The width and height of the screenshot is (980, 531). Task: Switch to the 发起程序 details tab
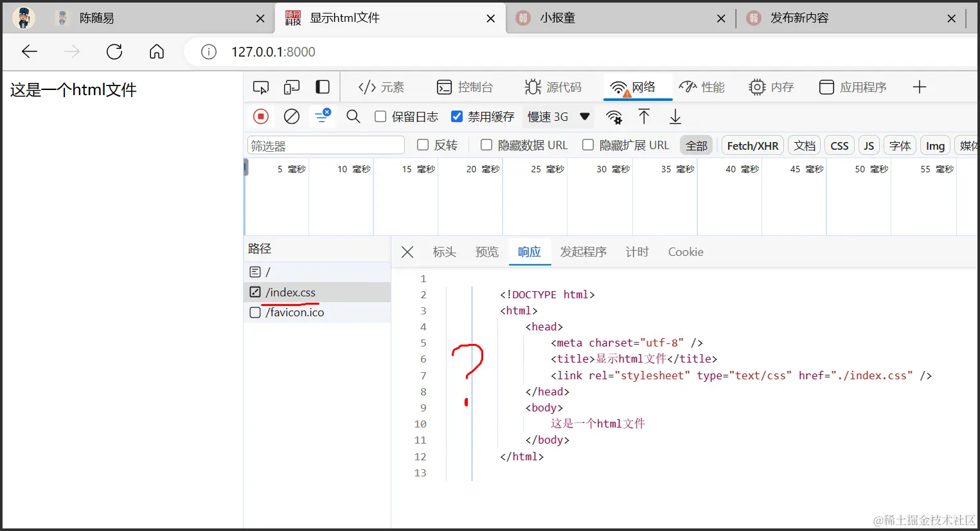coord(583,252)
